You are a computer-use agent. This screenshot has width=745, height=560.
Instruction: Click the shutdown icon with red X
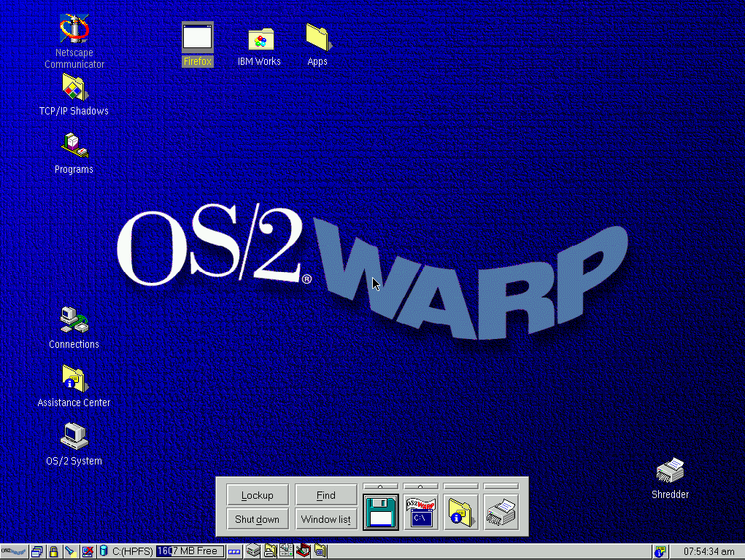[x=88, y=551]
